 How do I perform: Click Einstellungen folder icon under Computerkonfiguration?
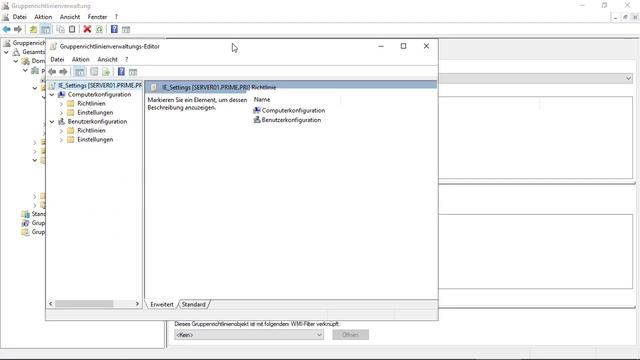(x=71, y=112)
